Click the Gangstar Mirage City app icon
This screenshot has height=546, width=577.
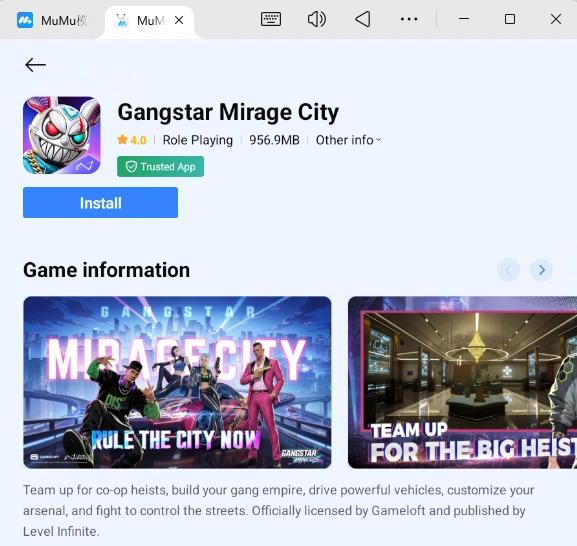pyautogui.click(x=62, y=135)
